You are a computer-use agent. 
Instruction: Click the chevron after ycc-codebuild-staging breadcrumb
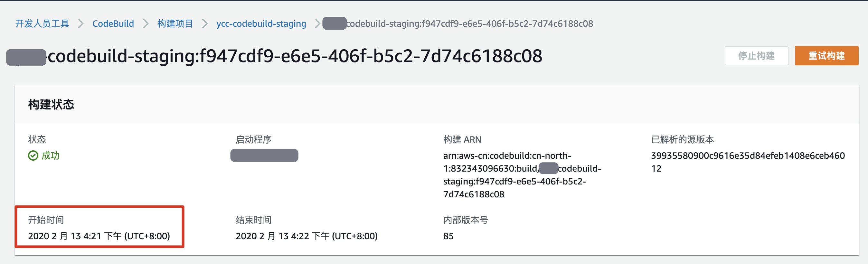317,24
